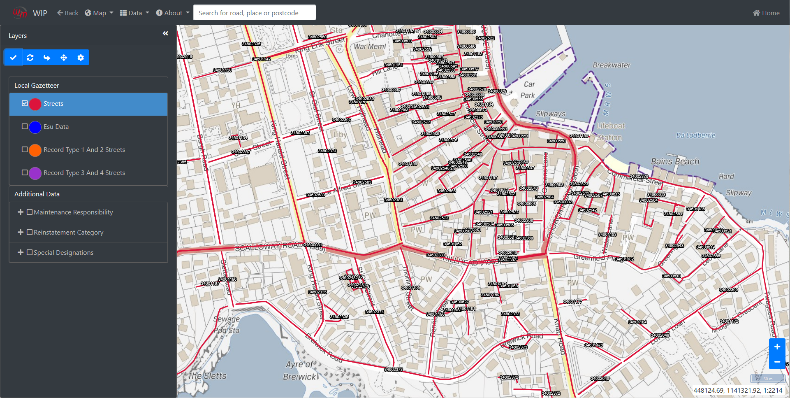Viewport: 790px width, 398px height.
Task: Enable the Esu Data layer checkbox
Action: click(25, 126)
